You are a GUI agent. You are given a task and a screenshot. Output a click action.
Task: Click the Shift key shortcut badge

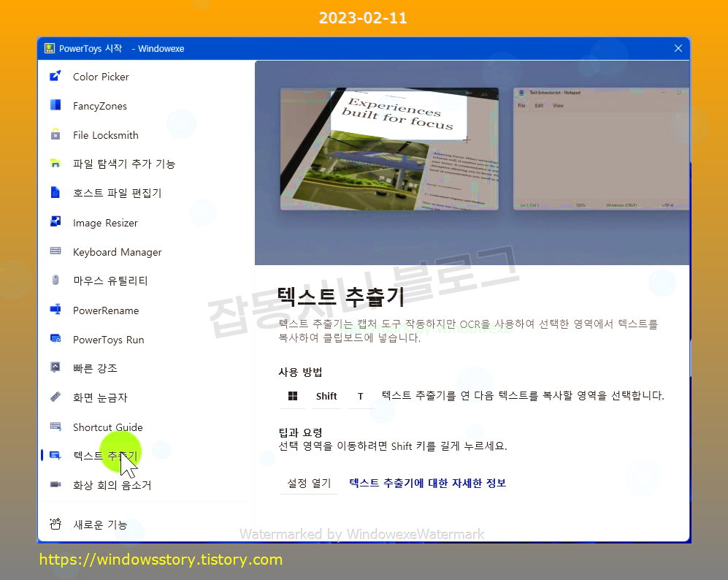(326, 396)
